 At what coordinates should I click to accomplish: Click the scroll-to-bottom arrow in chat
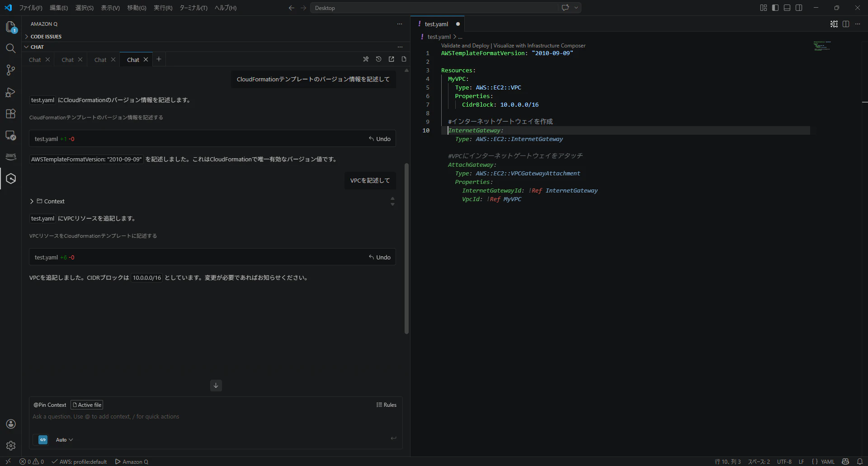click(x=216, y=386)
